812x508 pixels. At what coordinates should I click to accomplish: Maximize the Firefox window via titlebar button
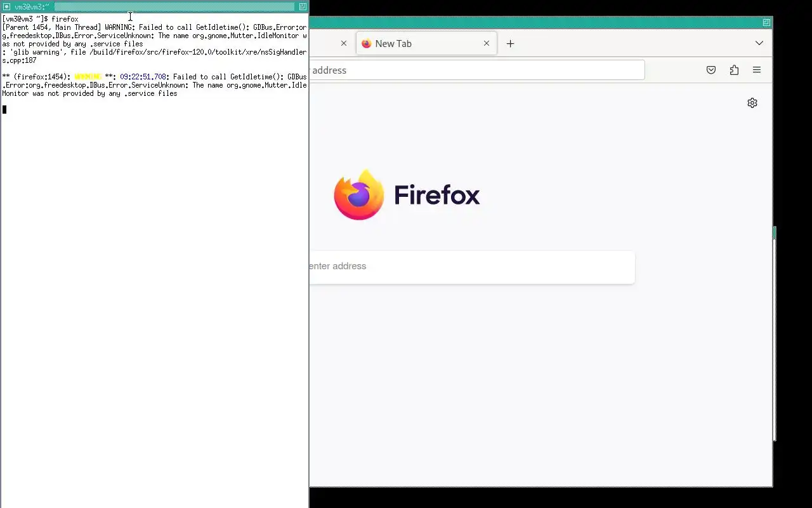pyautogui.click(x=766, y=22)
